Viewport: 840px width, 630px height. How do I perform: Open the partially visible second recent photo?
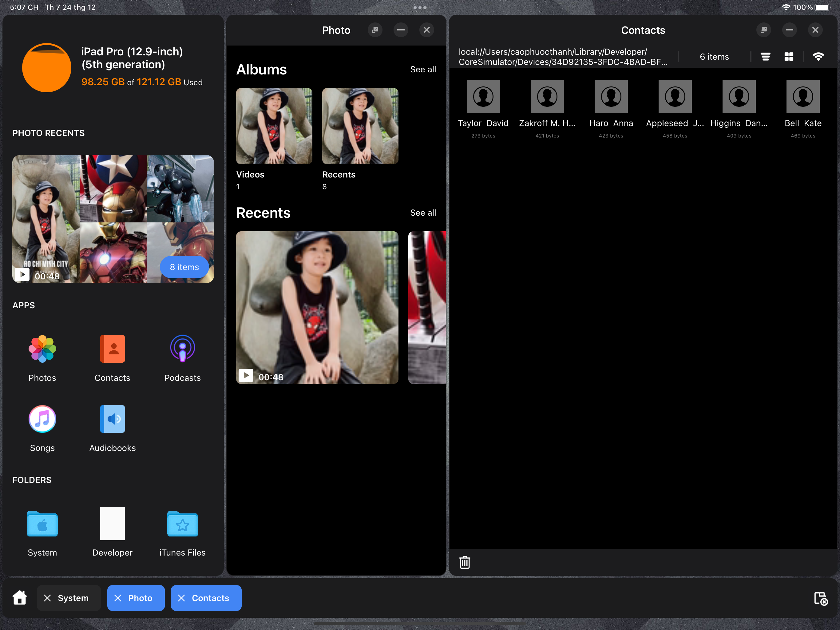pos(427,307)
